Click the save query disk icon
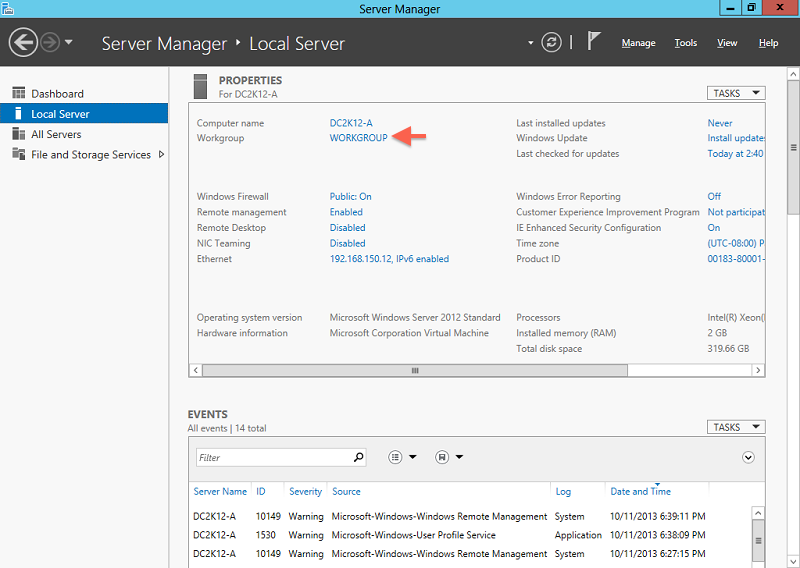This screenshot has height=568, width=800. (x=442, y=457)
